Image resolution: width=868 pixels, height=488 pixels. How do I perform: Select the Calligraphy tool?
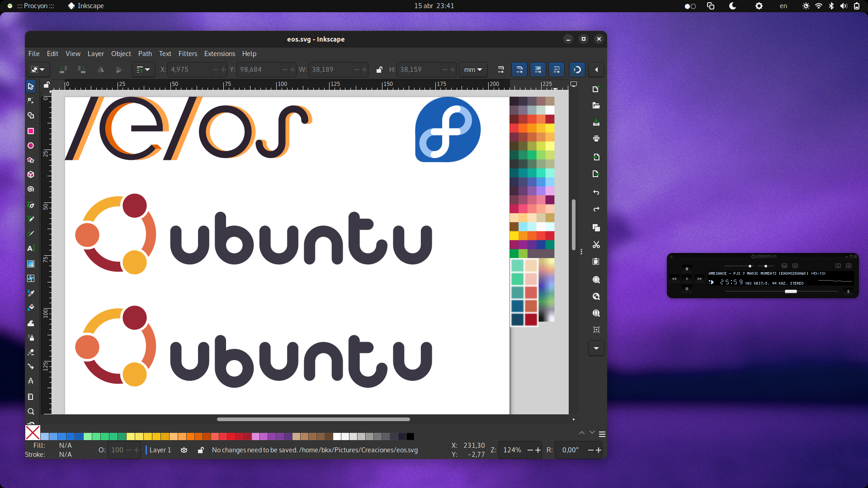point(31,234)
